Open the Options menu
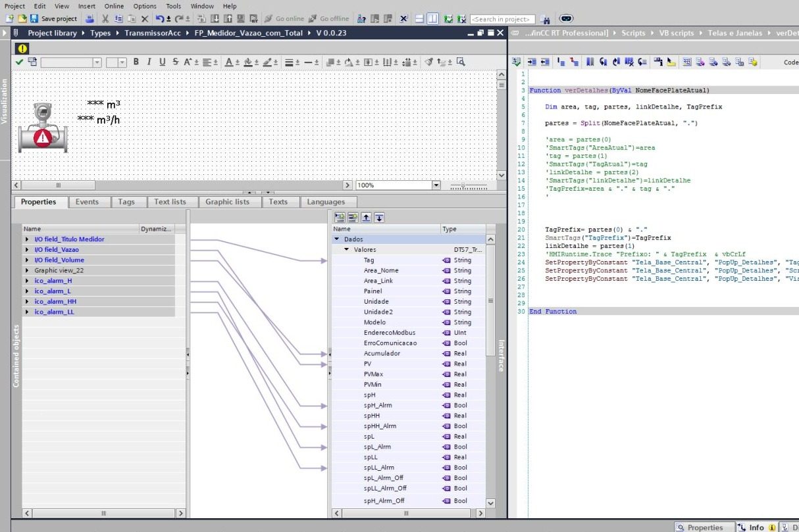Viewport: 799px width, 532px height. coord(145,6)
